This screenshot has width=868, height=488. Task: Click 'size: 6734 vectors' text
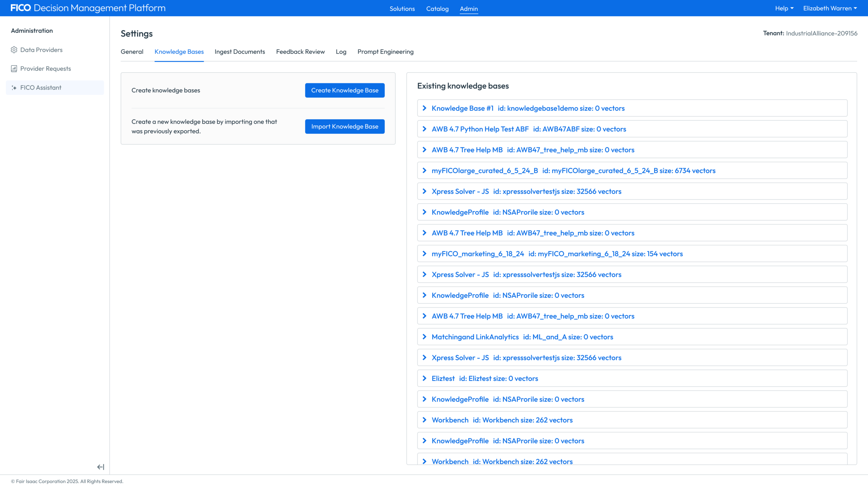click(687, 171)
